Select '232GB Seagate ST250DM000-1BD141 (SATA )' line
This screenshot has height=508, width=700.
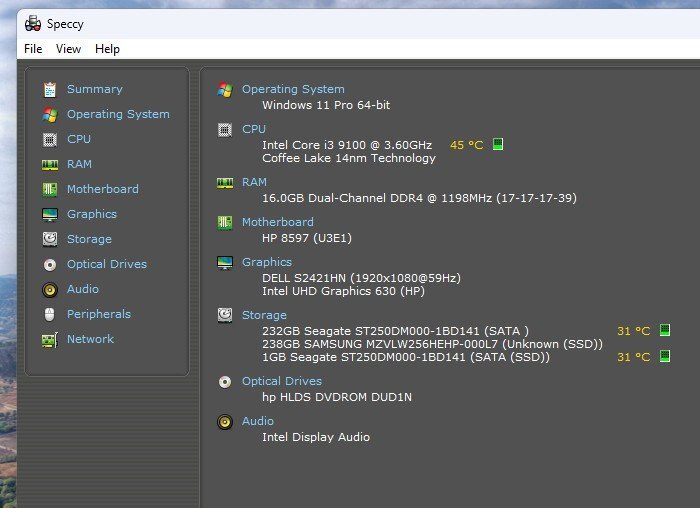pos(395,331)
